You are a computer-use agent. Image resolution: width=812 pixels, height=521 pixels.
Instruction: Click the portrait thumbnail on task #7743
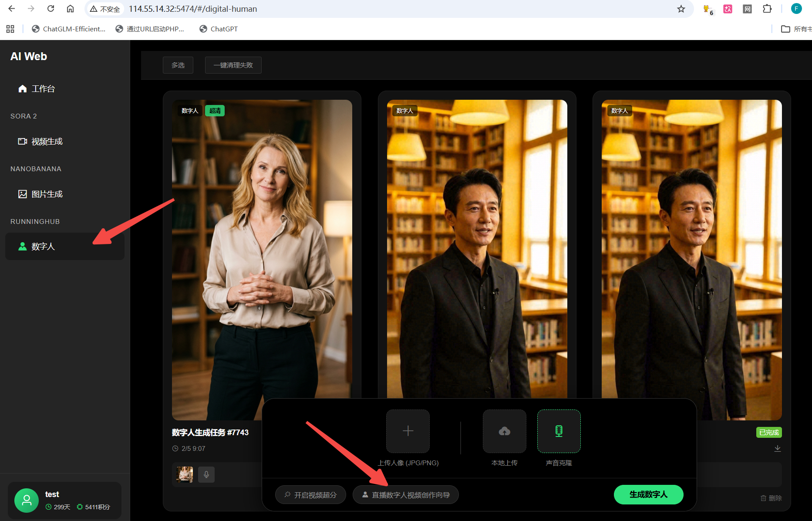185,474
